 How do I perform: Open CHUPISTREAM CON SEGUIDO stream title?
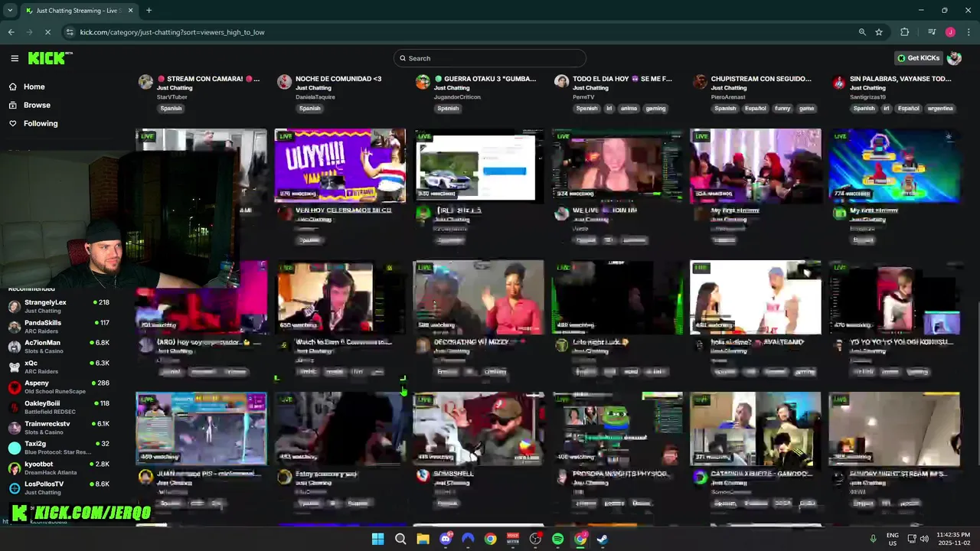pos(761,79)
